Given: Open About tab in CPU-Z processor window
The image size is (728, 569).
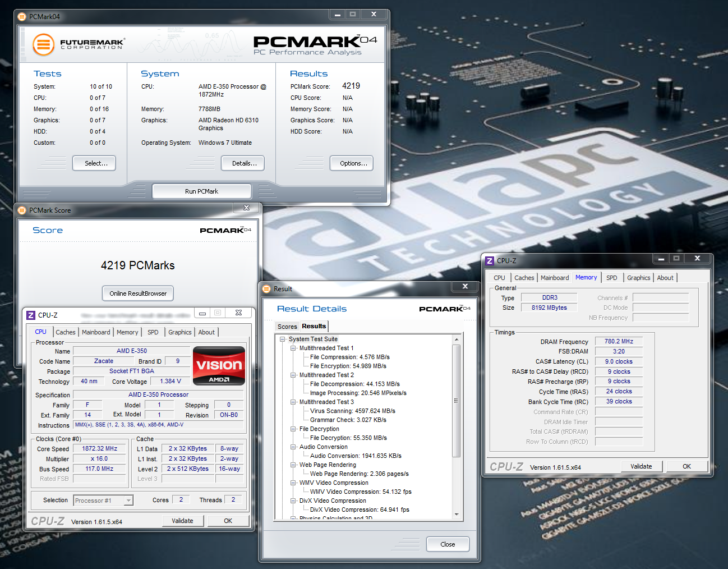Looking at the screenshot, I should [206, 332].
